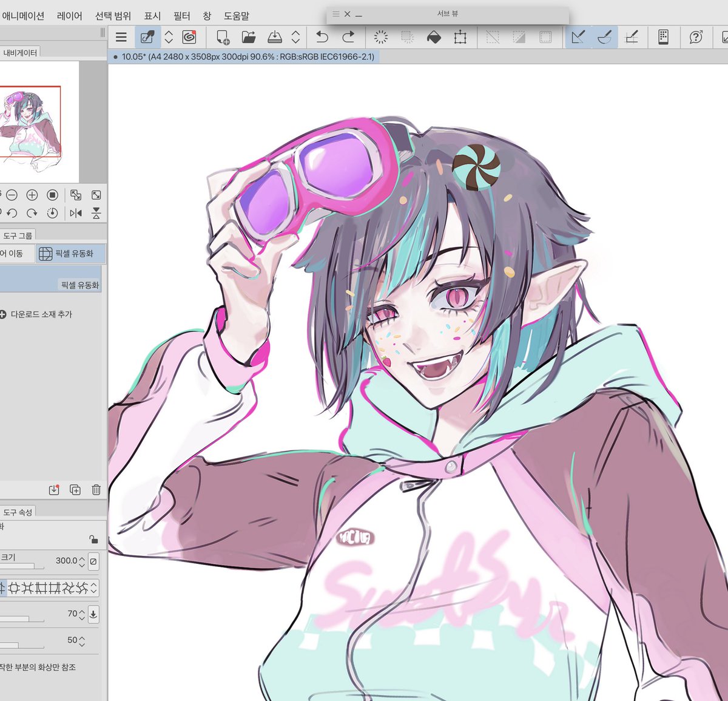
Task: Open a file with the folder icon
Action: click(x=249, y=38)
